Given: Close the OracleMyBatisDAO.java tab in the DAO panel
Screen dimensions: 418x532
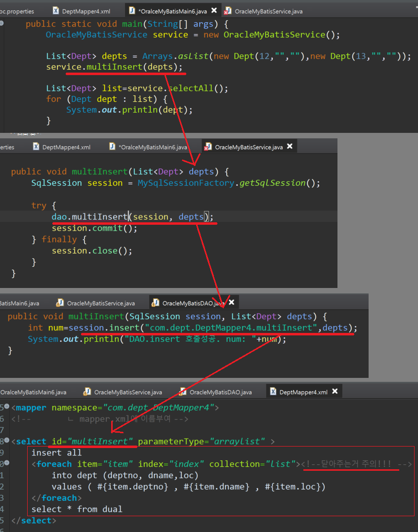Looking at the screenshot, I should [x=231, y=302].
